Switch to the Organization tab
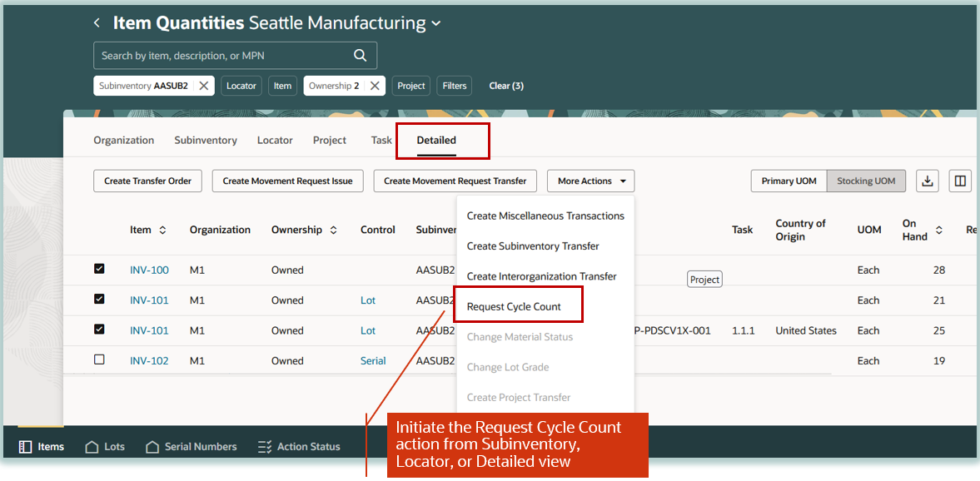 tap(124, 141)
